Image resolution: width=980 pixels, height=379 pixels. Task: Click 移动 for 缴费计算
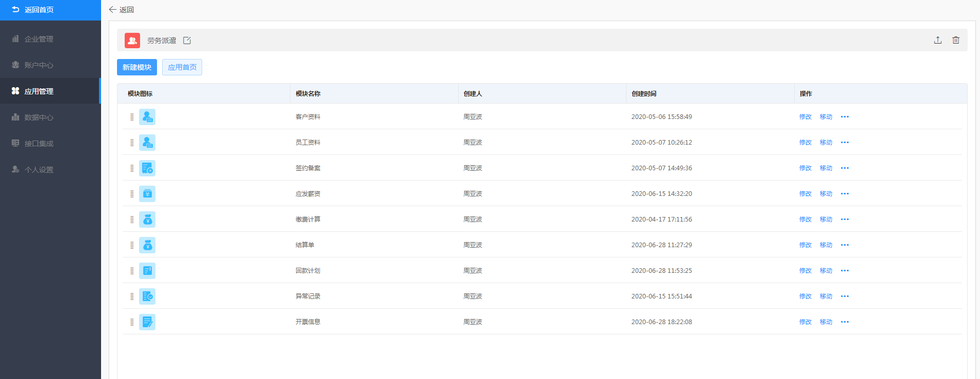click(826, 220)
